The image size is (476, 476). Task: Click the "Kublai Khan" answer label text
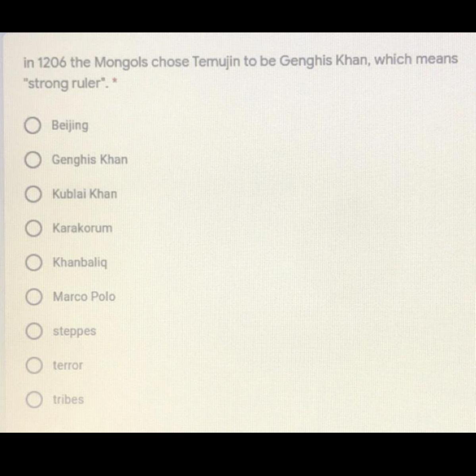tap(85, 194)
